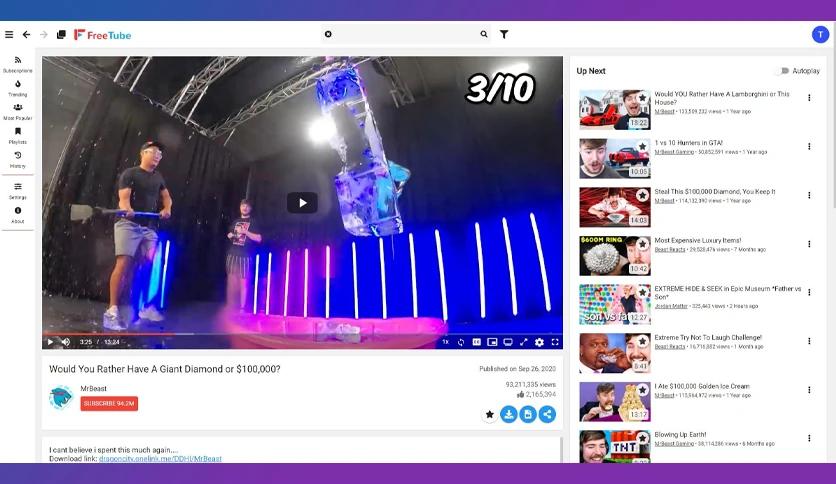836x484 pixels.
Task: Enable picture-in-picture mode in the player
Action: [x=492, y=342]
